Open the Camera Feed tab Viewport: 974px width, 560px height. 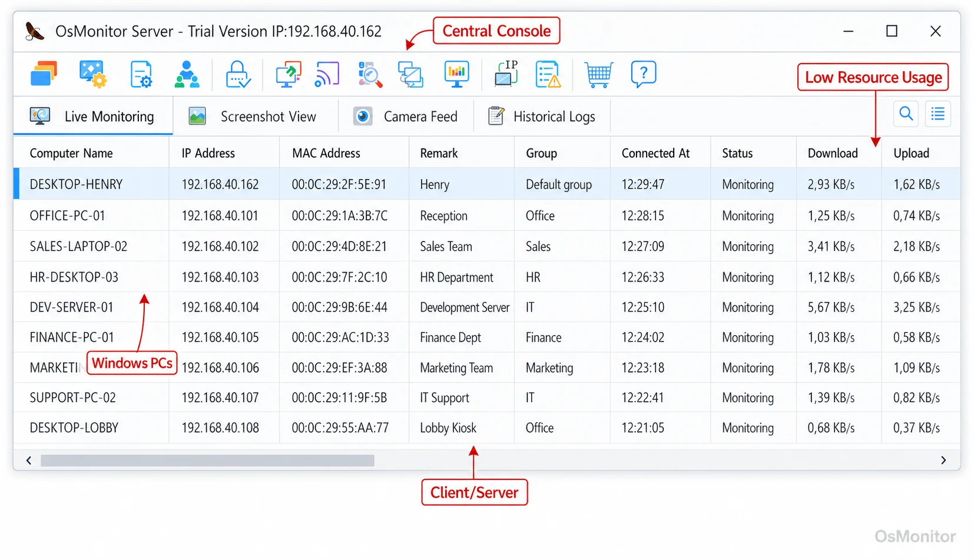(x=406, y=117)
